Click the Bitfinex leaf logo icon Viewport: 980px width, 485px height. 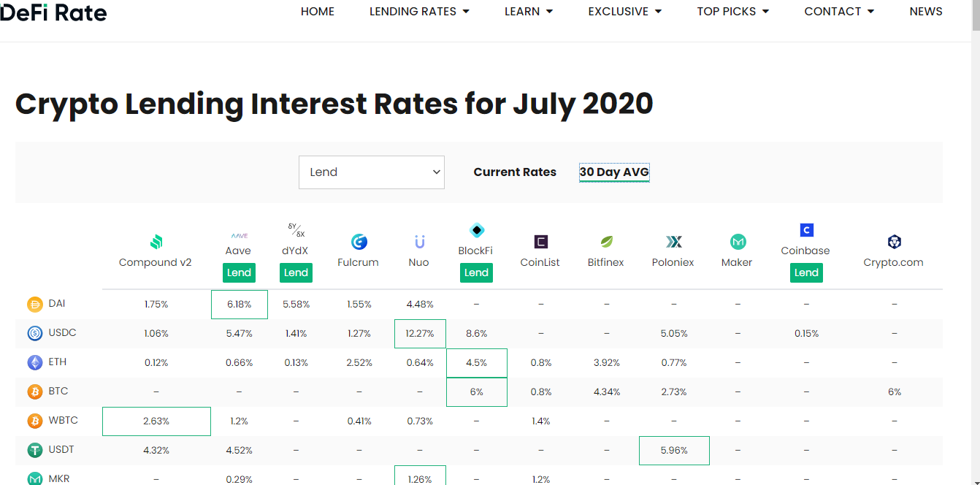[606, 242]
